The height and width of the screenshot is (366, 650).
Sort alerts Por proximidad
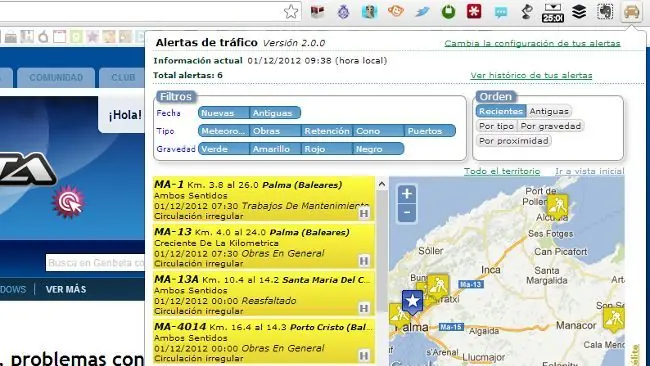coord(514,141)
